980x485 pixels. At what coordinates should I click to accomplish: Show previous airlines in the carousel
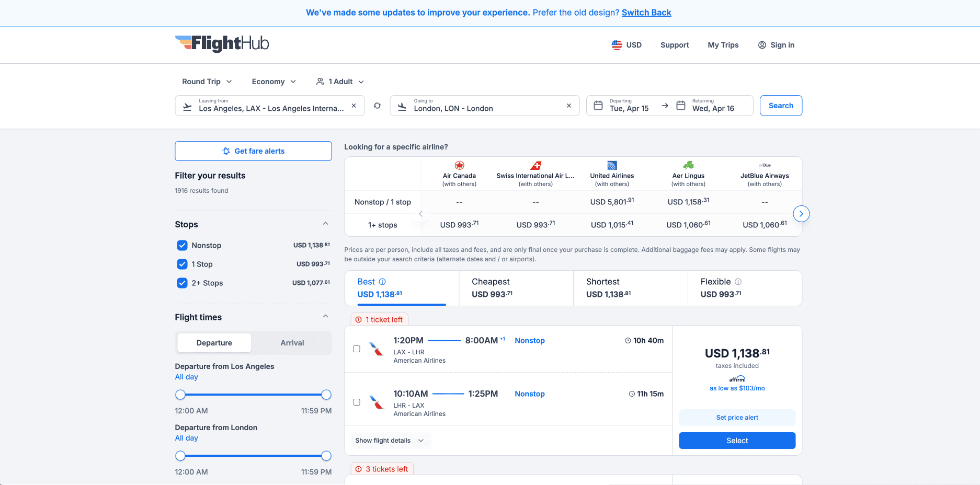click(420, 214)
